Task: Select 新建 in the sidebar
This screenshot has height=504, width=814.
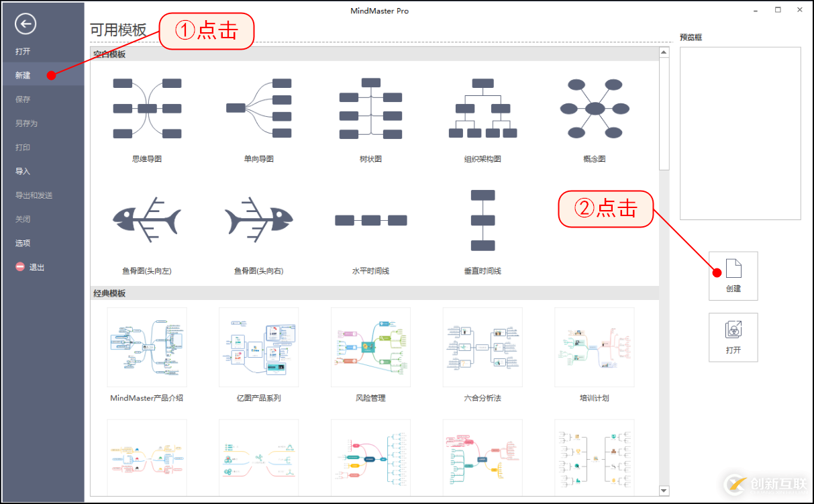Action: pos(42,75)
